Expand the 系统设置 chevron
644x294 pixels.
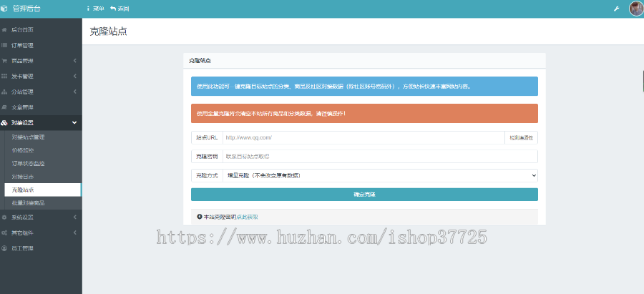(x=74, y=217)
